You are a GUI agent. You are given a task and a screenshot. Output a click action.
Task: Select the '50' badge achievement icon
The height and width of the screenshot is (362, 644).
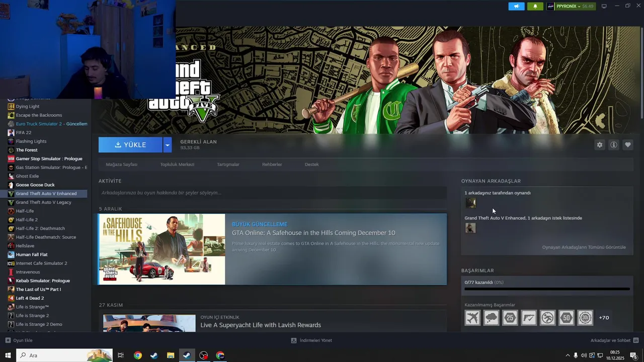(567, 318)
